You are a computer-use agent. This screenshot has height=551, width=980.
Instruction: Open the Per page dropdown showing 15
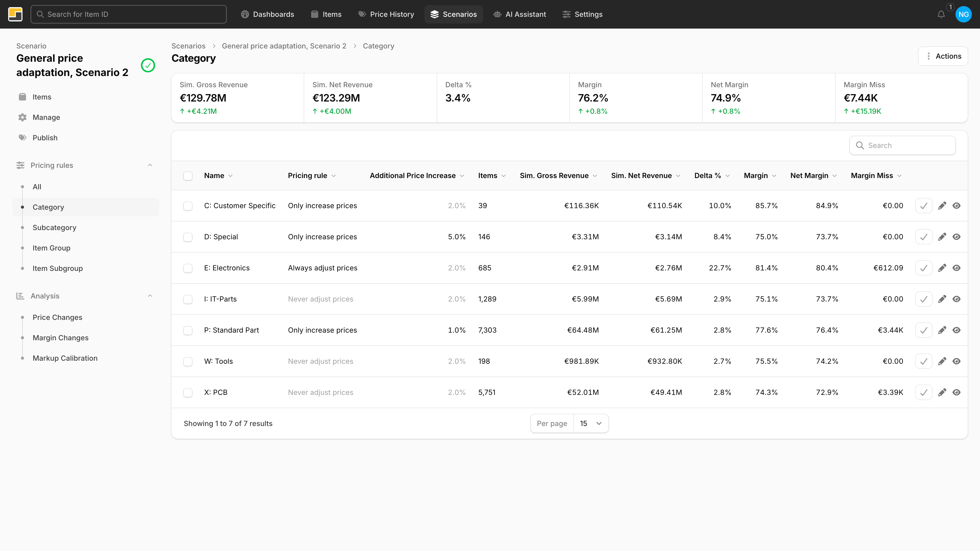tap(591, 423)
